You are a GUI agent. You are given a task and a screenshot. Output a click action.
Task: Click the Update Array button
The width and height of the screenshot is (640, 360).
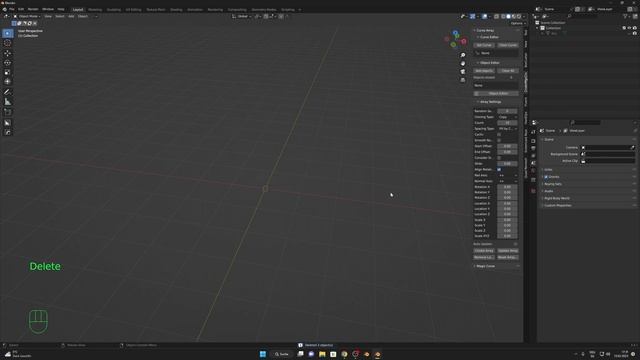click(508, 251)
